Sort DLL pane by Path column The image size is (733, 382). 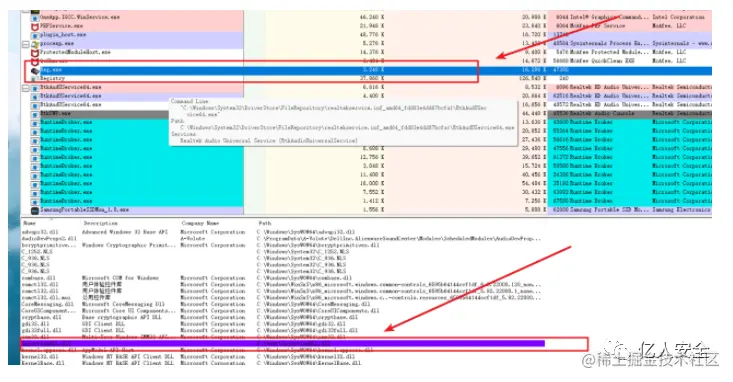tap(265, 223)
